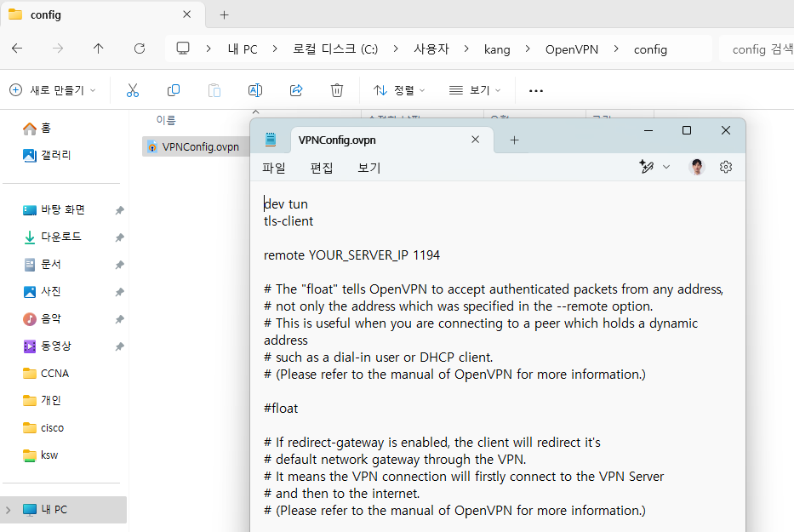Open the 새로 만들기 (New) dropdown
The height and width of the screenshot is (532, 794).
pyautogui.click(x=53, y=90)
